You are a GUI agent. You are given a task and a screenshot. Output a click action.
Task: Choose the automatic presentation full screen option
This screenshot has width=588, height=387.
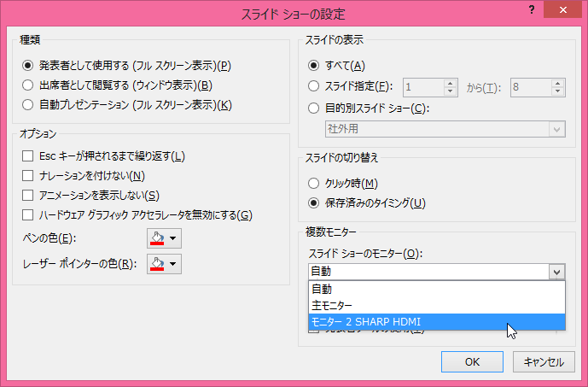click(29, 106)
